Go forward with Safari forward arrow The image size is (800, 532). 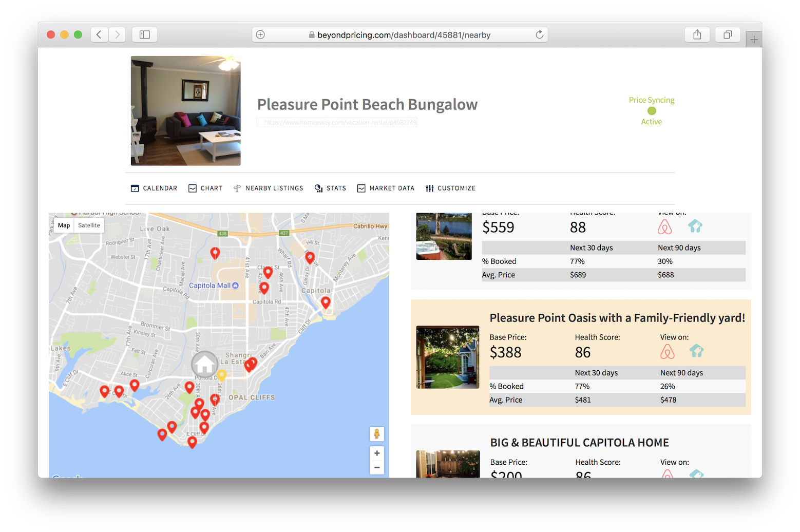(x=117, y=34)
